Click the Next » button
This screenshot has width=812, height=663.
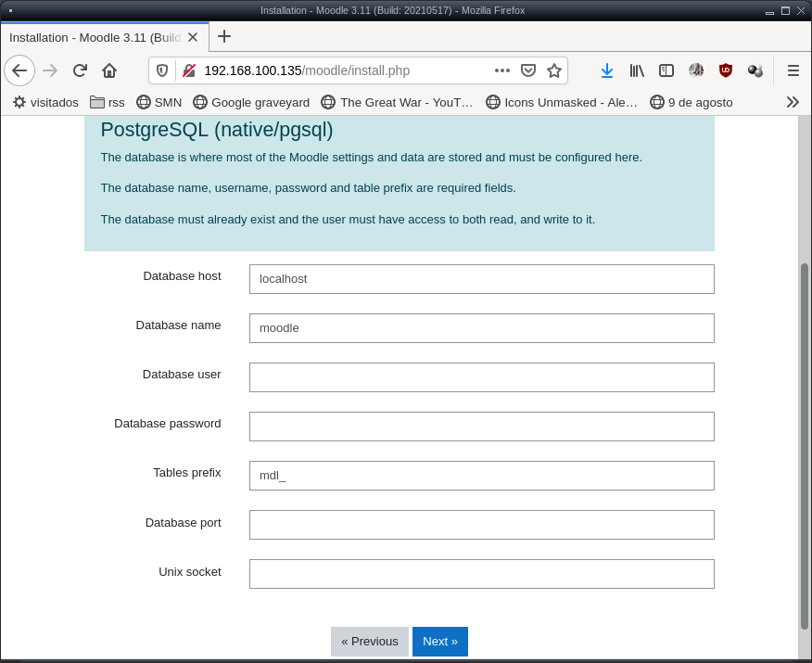click(440, 642)
